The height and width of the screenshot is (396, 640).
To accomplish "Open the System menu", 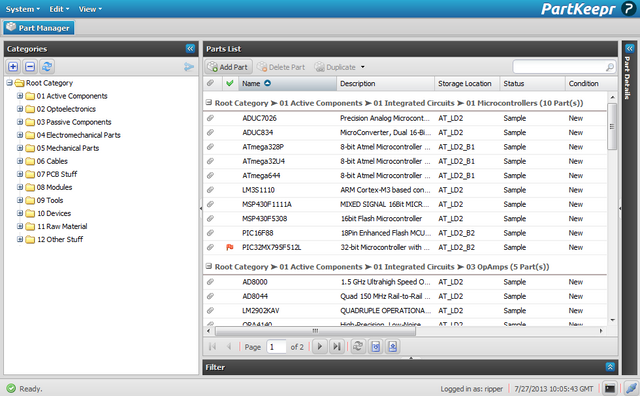I will pyautogui.click(x=23, y=9).
